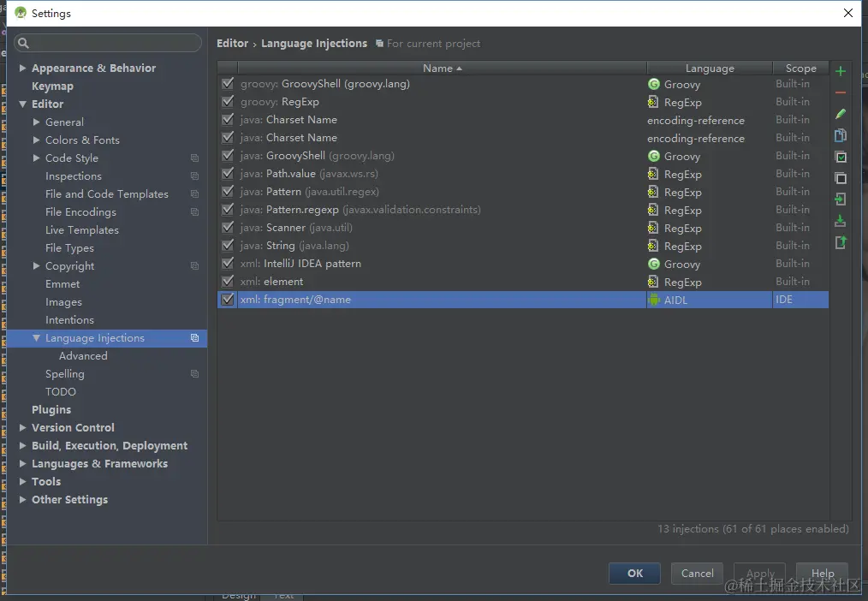
Task: Click the project-scope icon beside File Encodings
Action: pos(195,212)
